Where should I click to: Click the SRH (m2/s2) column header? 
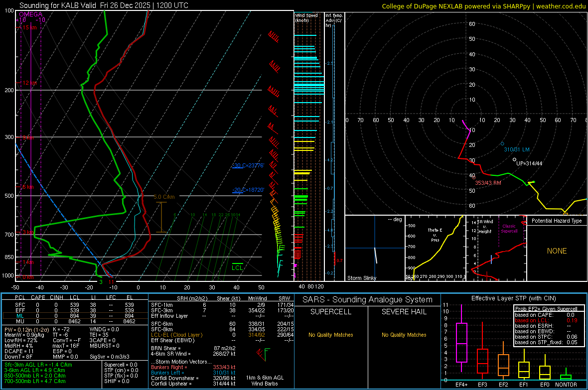192,298
